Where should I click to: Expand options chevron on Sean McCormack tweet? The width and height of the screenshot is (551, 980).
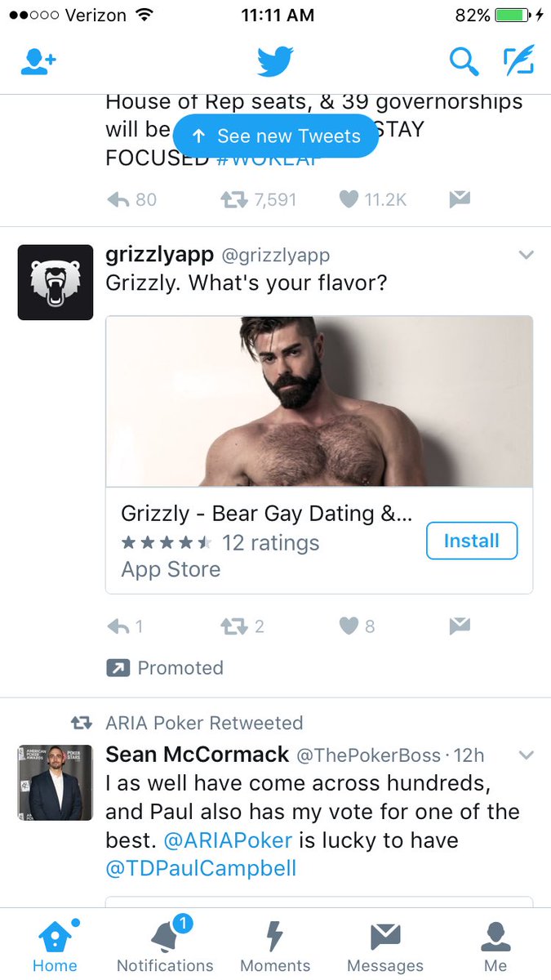(x=527, y=755)
